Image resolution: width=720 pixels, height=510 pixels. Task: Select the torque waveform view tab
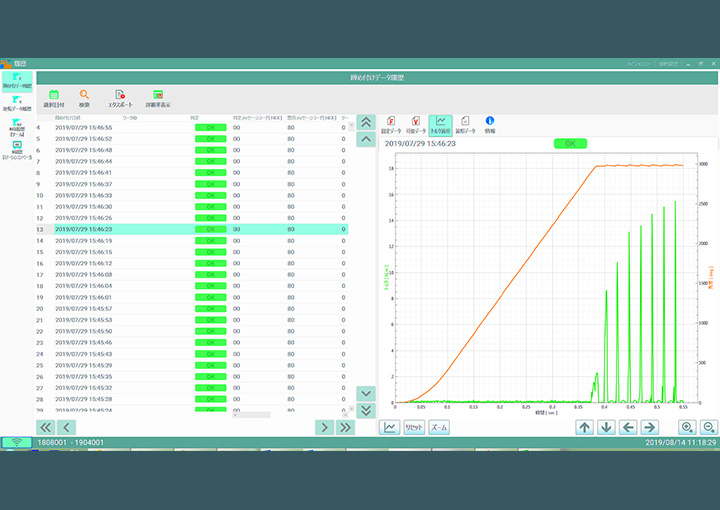440,123
